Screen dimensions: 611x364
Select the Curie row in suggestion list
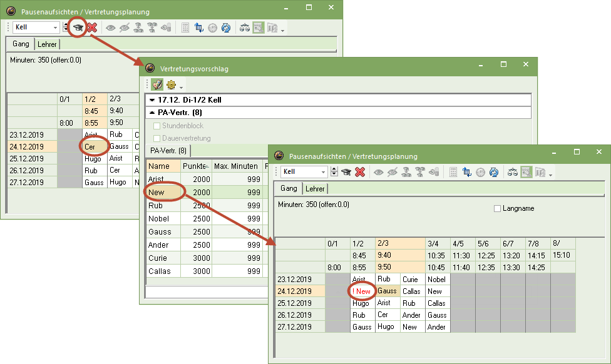tap(207, 258)
